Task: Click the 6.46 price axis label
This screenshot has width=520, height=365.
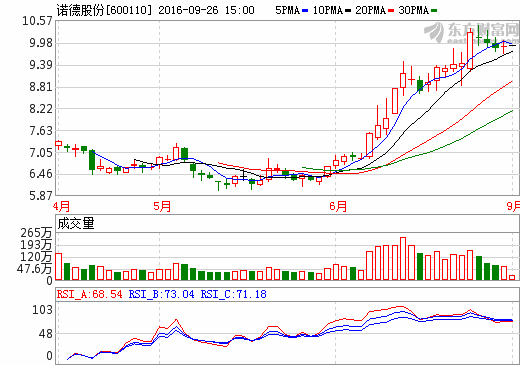Action: (41, 174)
